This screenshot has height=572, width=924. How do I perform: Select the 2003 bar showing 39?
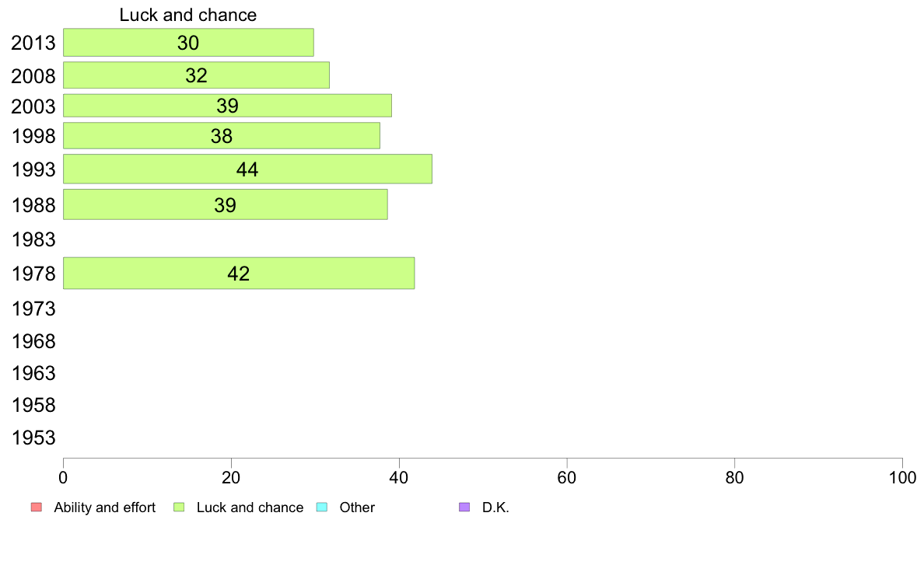click(227, 106)
